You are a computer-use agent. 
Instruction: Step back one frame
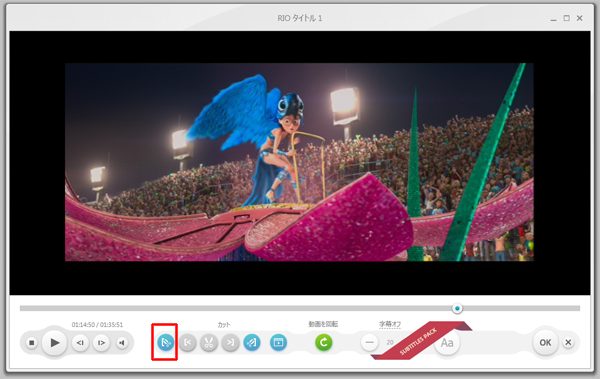[80, 343]
